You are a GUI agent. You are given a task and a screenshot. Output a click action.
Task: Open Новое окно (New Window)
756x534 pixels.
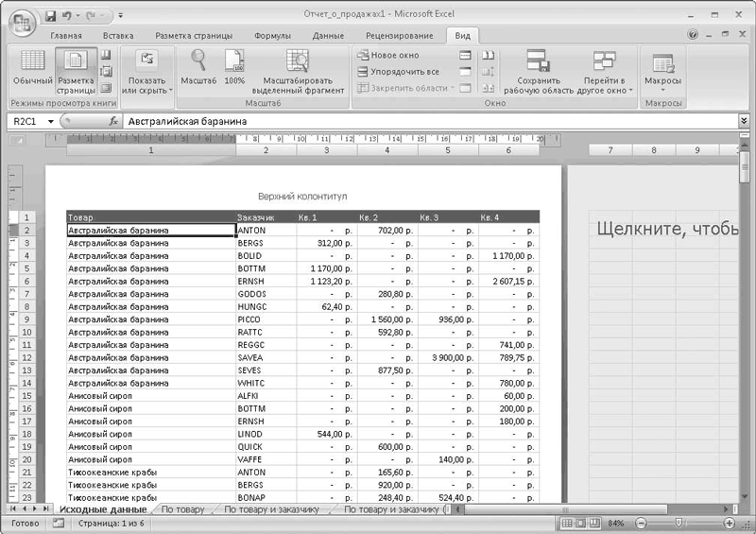point(387,55)
